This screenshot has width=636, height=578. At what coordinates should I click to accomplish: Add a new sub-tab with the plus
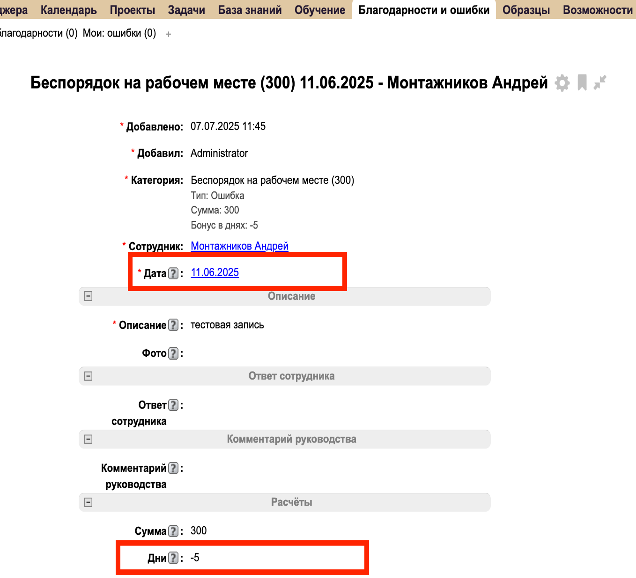click(x=168, y=34)
